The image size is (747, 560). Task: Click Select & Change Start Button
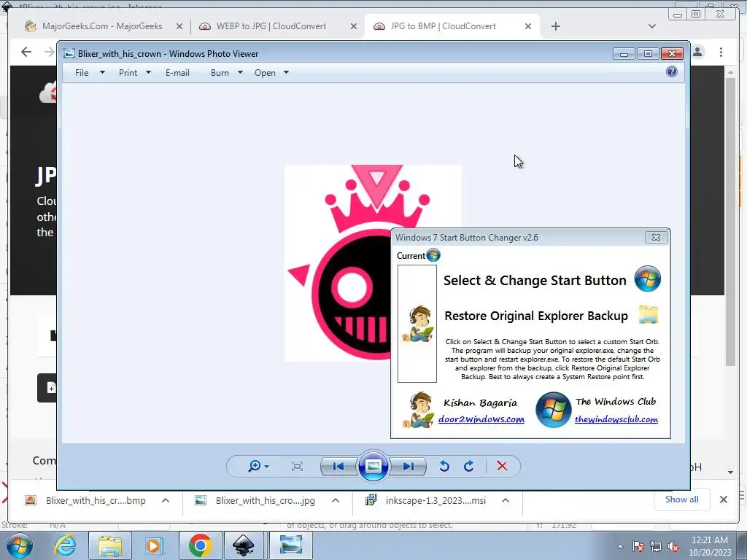tap(535, 281)
